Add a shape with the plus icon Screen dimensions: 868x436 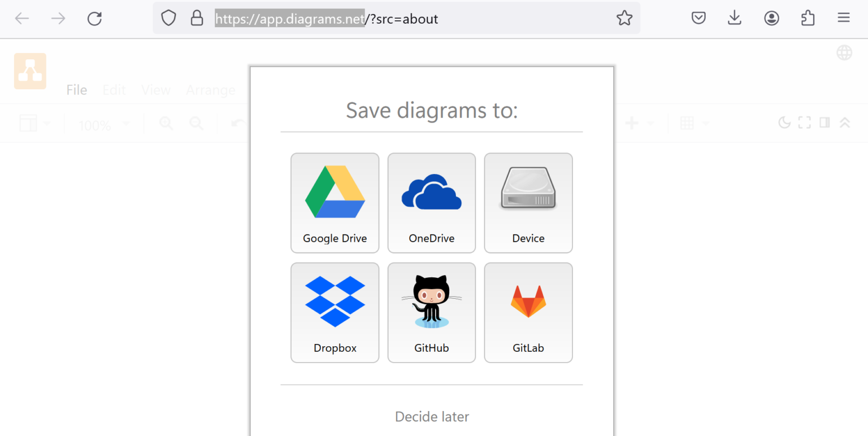coord(631,123)
